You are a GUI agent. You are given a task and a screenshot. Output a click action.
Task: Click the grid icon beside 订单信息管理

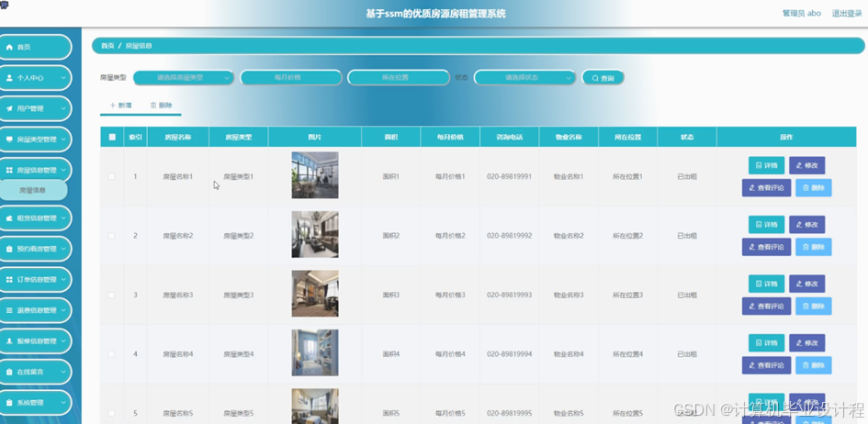pyautogui.click(x=9, y=280)
